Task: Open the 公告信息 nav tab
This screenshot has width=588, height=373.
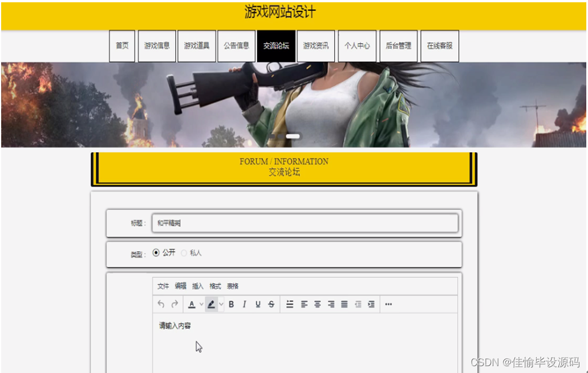Action: click(236, 46)
